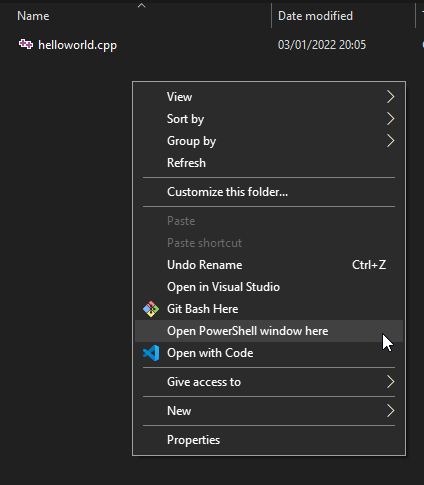Expand the View submenu arrow
Image resolution: width=424 pixels, height=485 pixels.
click(390, 97)
